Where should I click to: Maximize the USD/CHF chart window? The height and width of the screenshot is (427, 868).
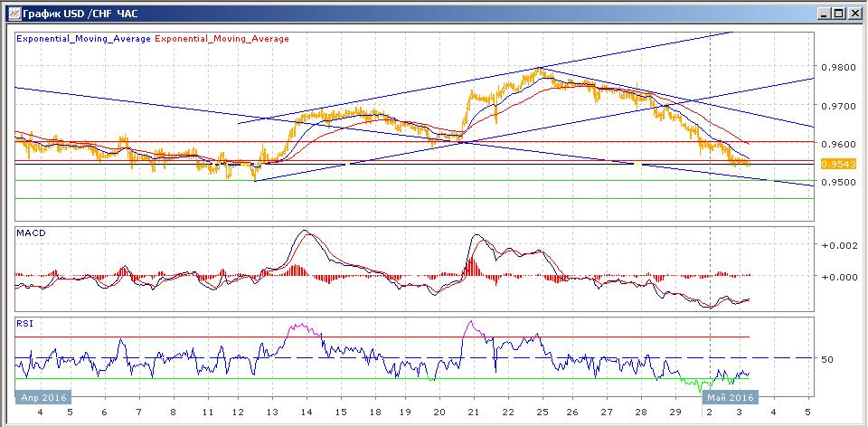tap(839, 14)
